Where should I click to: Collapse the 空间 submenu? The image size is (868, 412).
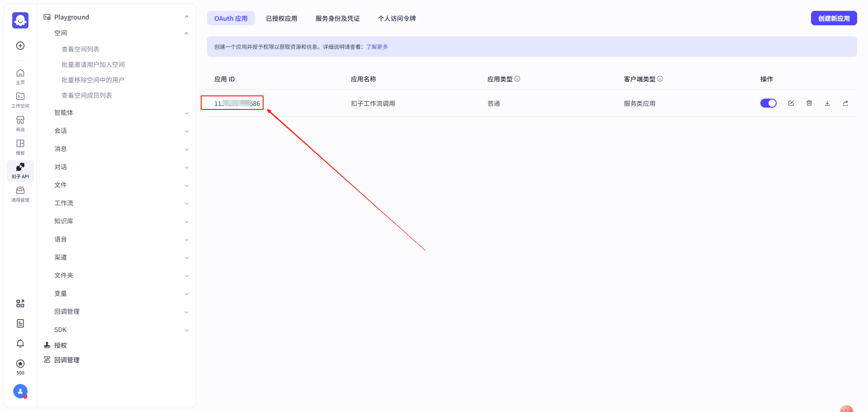pos(187,33)
